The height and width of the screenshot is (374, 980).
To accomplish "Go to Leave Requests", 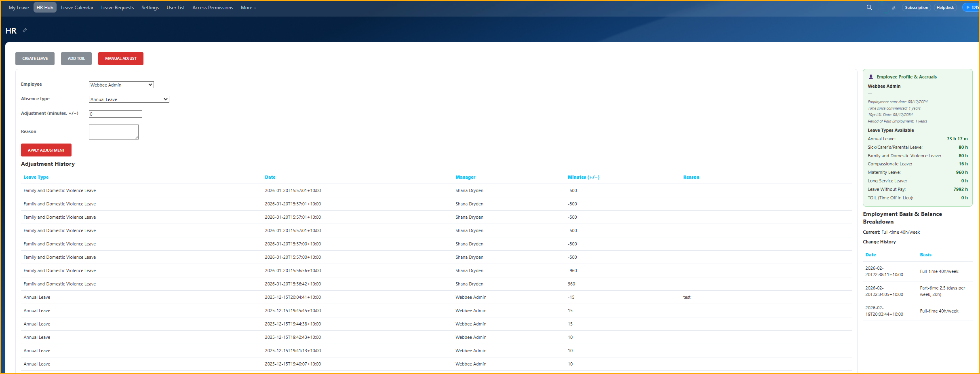I will pos(117,8).
